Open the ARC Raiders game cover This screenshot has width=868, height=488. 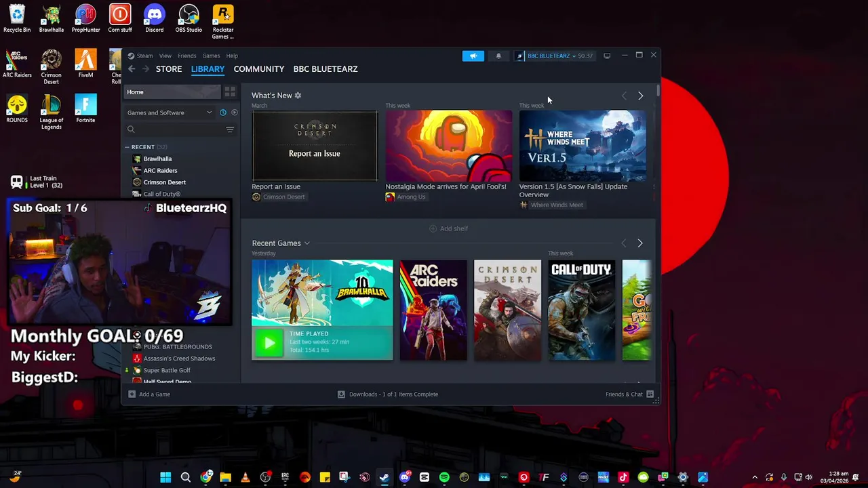433,310
